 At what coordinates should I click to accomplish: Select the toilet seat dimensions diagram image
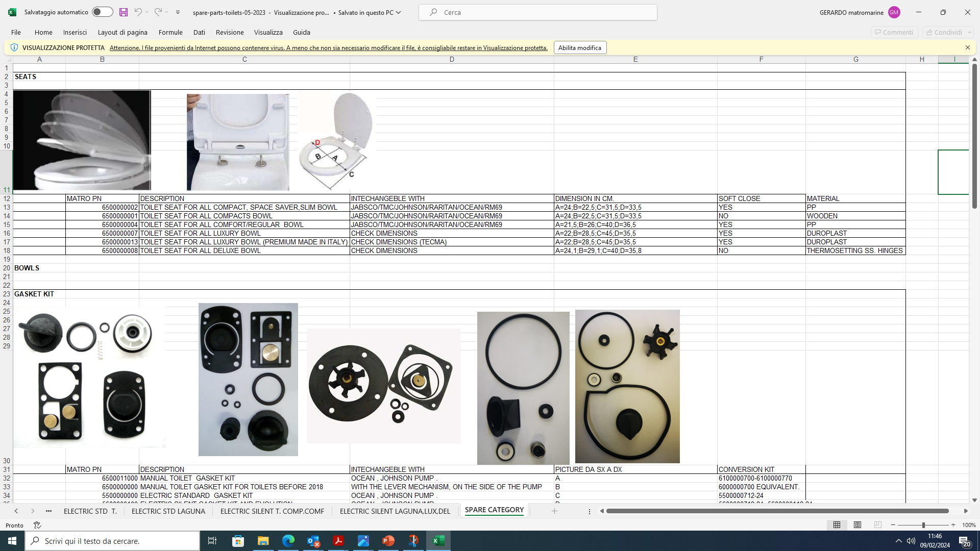click(337, 141)
